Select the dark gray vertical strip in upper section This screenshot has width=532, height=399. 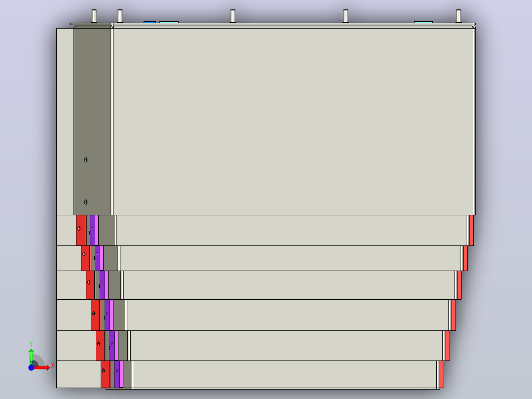[93, 121]
